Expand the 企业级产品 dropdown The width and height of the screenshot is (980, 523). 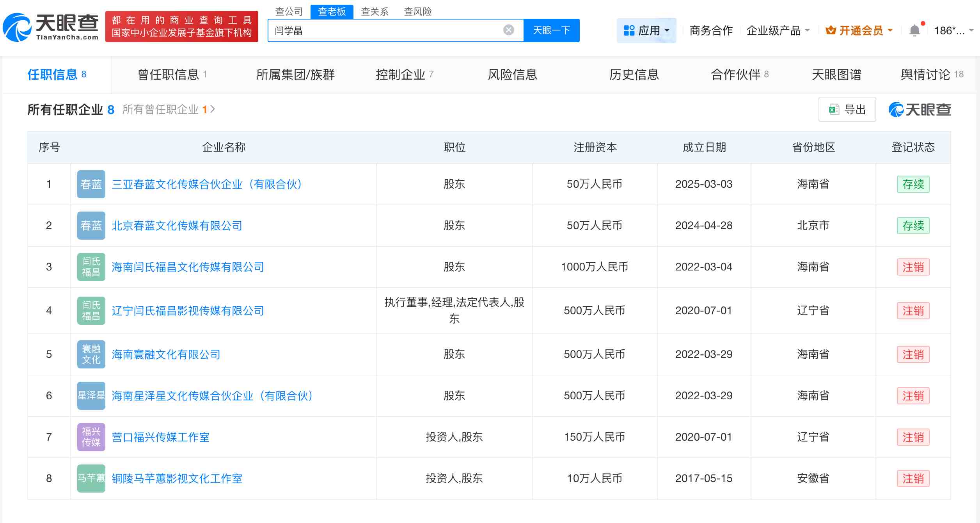pyautogui.click(x=777, y=30)
